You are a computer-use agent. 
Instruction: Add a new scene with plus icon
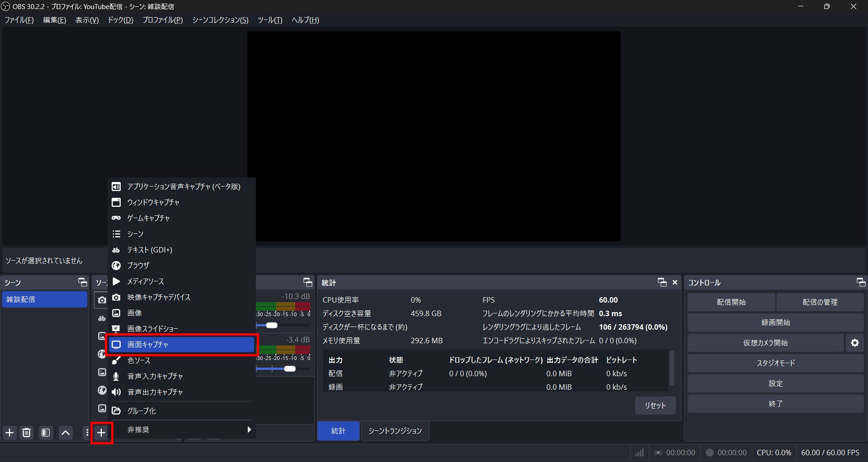pyautogui.click(x=9, y=433)
